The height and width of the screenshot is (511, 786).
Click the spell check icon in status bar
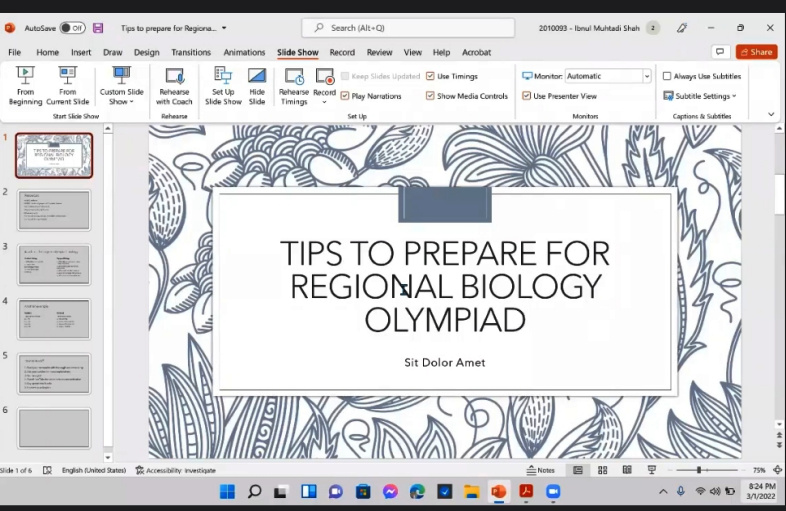pyautogui.click(x=47, y=470)
